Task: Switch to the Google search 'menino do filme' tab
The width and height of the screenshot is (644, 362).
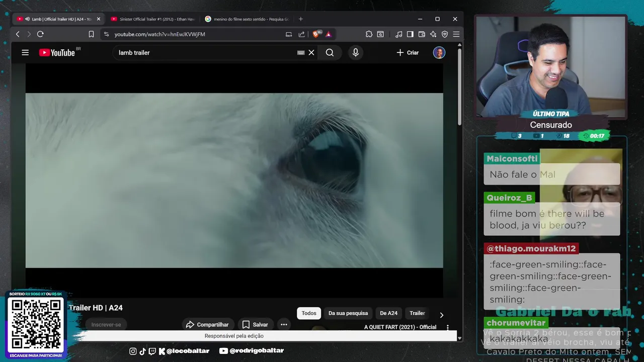Action: tap(247, 19)
